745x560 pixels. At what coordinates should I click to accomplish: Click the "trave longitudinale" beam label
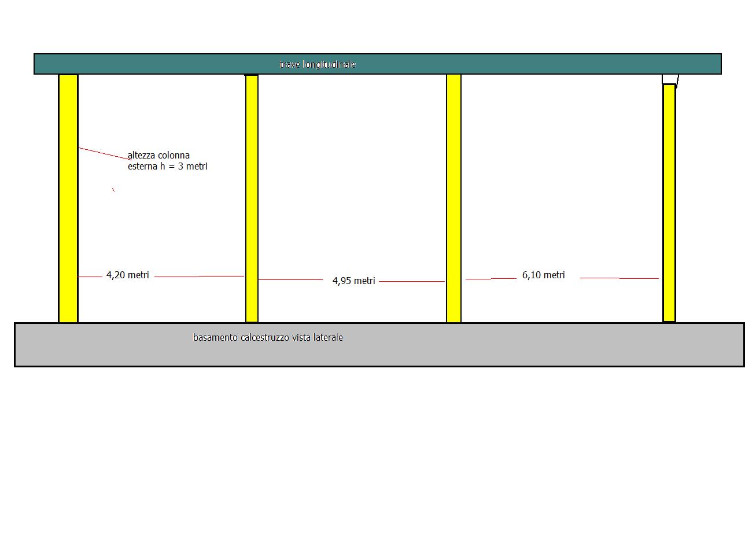(x=317, y=64)
